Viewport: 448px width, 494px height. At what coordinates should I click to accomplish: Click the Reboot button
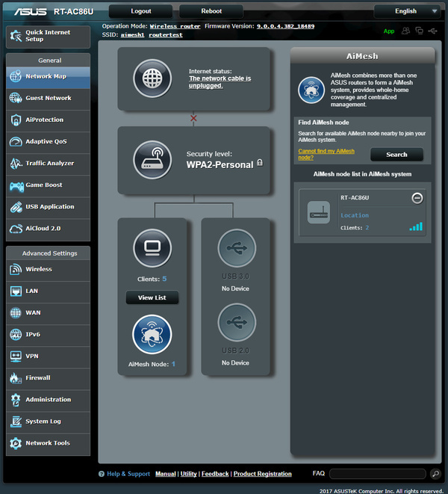[211, 11]
